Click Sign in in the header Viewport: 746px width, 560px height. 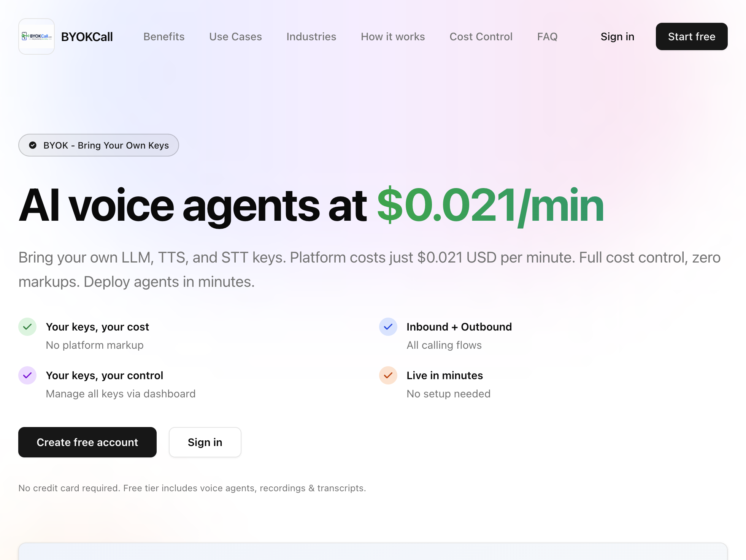click(617, 36)
